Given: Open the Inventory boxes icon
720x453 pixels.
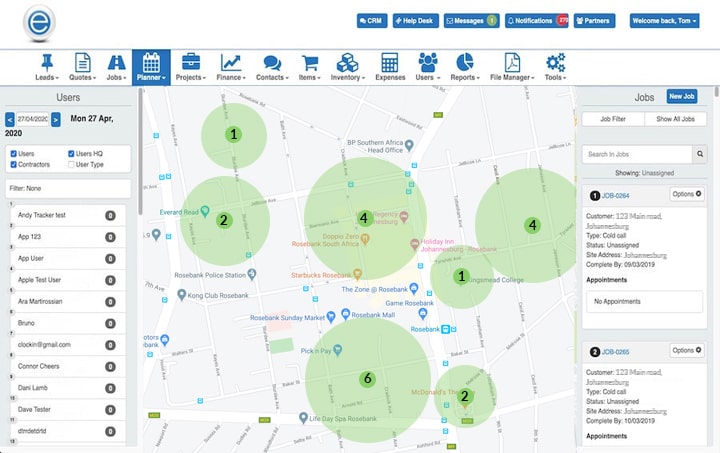Looking at the screenshot, I should click(347, 62).
